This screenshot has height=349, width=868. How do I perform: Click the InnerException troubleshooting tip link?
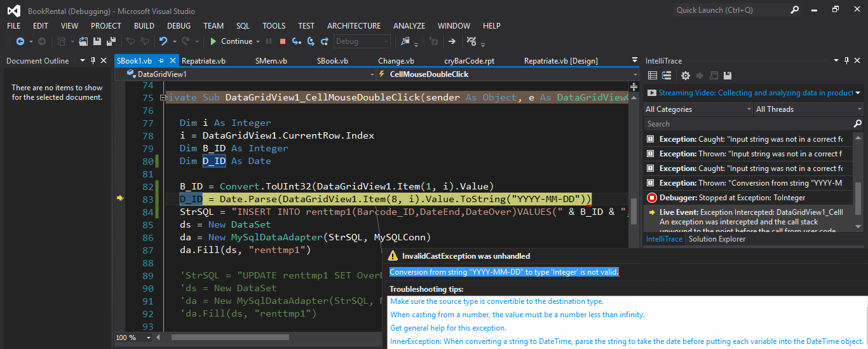tap(626, 341)
